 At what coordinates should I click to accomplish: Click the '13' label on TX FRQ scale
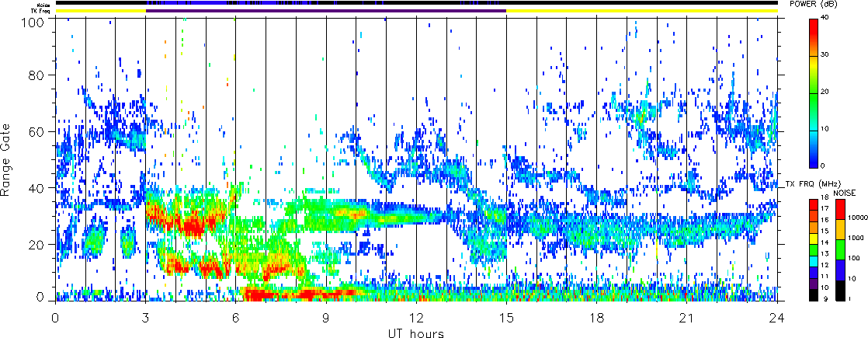coord(825,254)
